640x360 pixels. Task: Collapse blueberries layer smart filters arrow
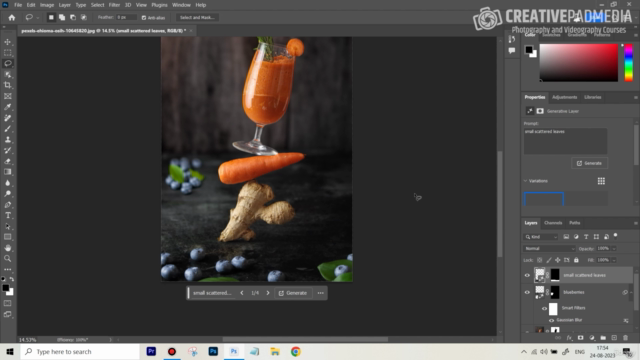point(631,292)
